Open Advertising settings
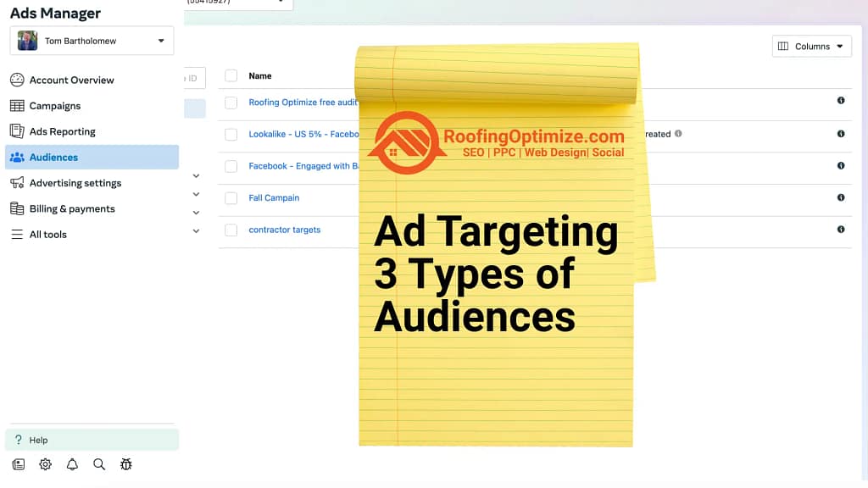The width and height of the screenshot is (868, 488). pyautogui.click(x=76, y=183)
